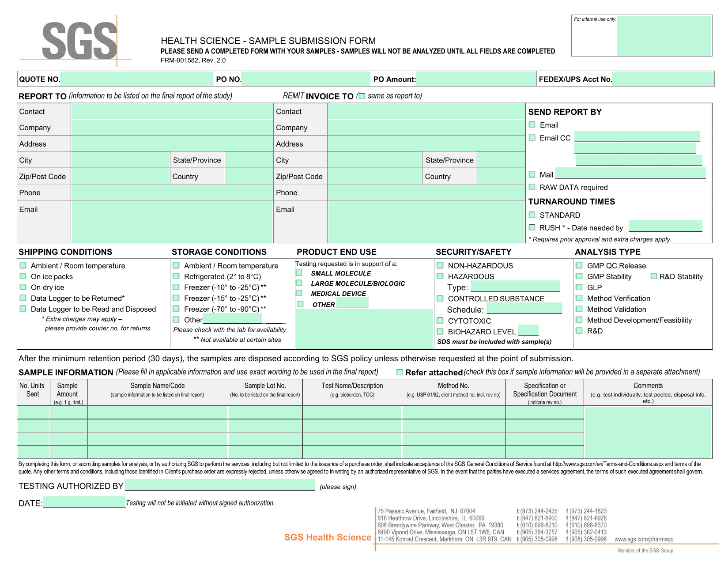The width and height of the screenshot is (728, 563).
Task: Select STANDARD turnaround time
Action: pyautogui.click(x=532, y=215)
